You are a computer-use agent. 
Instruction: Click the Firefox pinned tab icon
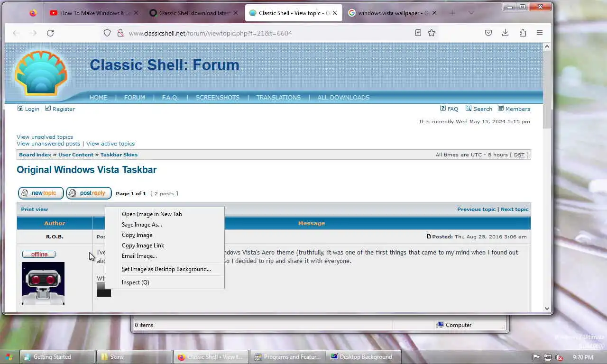(33, 13)
